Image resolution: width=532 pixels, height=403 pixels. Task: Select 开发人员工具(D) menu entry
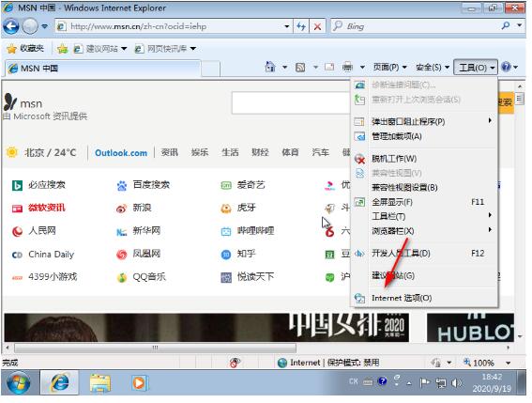(x=424, y=254)
